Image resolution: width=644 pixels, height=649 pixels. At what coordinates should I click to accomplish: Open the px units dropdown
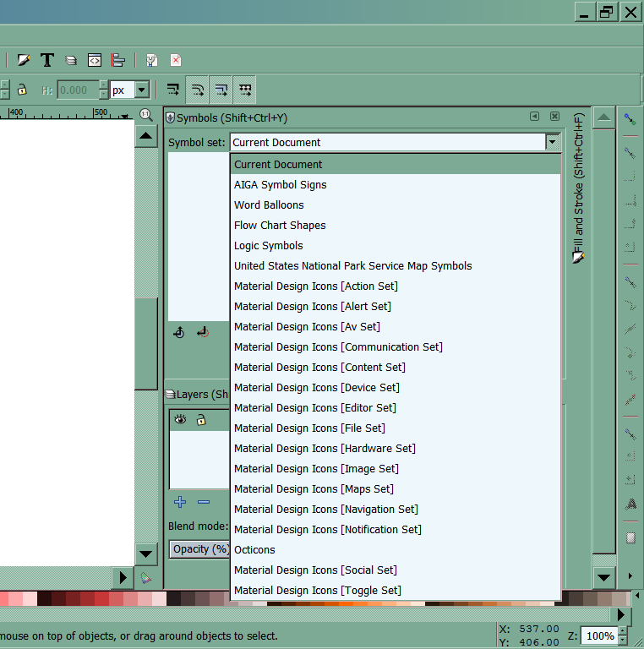pos(141,90)
